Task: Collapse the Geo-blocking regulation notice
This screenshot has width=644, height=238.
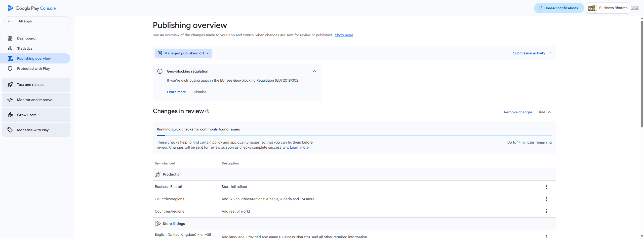Action: [x=314, y=71]
